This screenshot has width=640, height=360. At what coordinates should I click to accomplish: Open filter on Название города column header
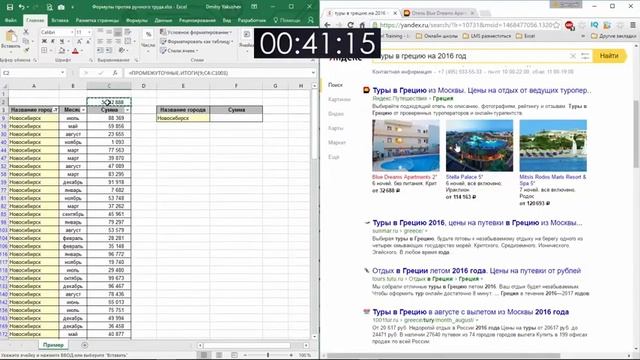coord(55,110)
